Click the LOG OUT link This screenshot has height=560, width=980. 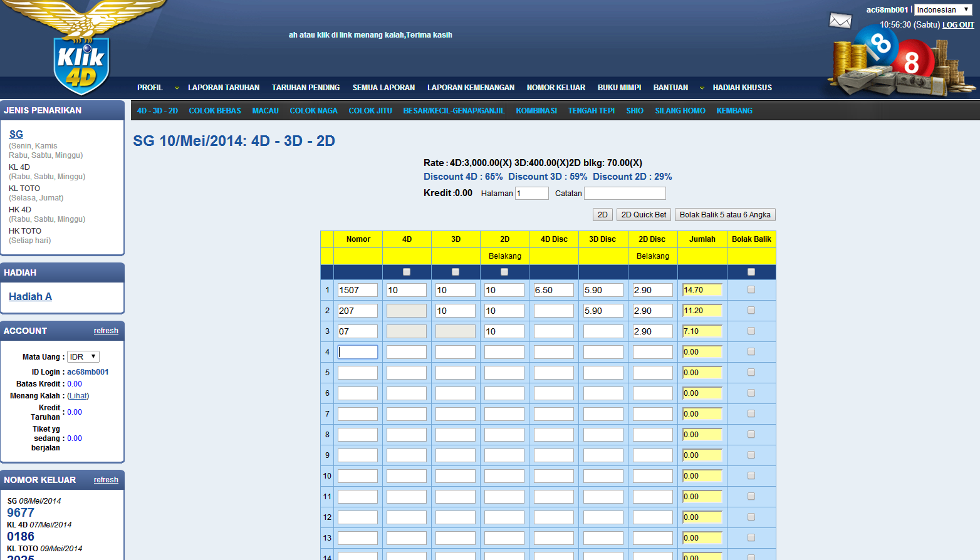click(958, 25)
